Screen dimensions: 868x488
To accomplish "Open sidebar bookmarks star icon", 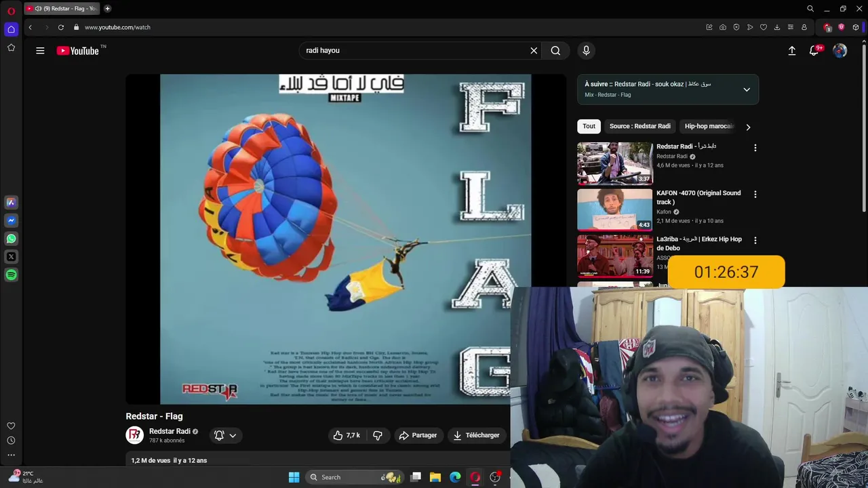I will tap(11, 47).
